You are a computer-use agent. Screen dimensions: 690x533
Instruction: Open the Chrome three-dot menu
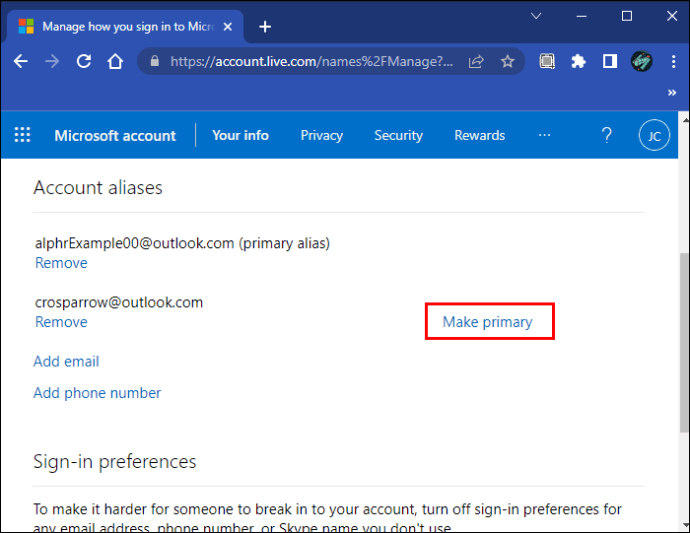(672, 61)
